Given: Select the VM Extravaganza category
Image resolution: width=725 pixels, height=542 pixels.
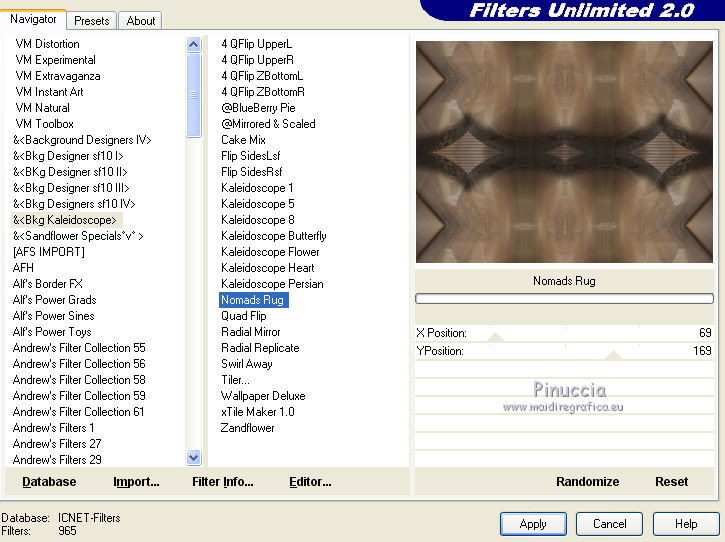Looking at the screenshot, I should pyautogui.click(x=58, y=76).
